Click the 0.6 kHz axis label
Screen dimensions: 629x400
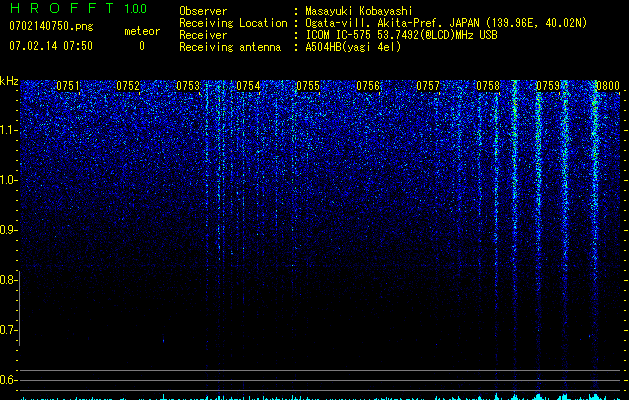(8, 380)
